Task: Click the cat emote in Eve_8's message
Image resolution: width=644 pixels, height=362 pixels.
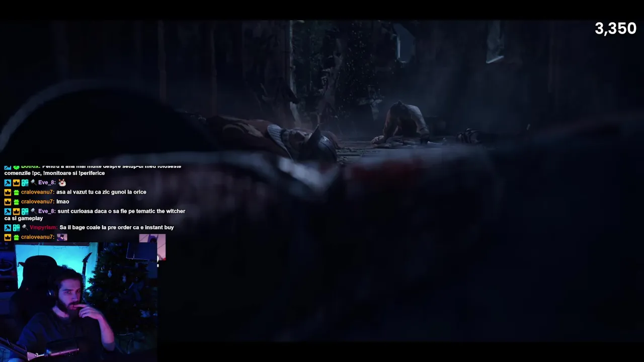Action: pyautogui.click(x=62, y=183)
